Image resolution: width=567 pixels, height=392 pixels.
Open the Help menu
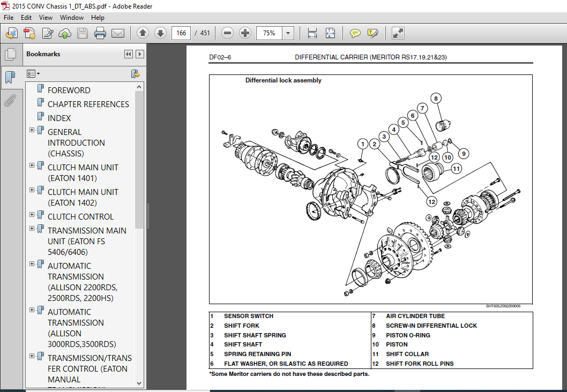(x=98, y=17)
